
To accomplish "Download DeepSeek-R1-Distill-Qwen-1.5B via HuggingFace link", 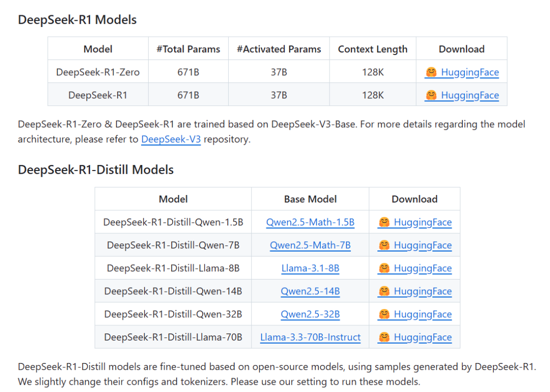I will pyautogui.click(x=415, y=222).
